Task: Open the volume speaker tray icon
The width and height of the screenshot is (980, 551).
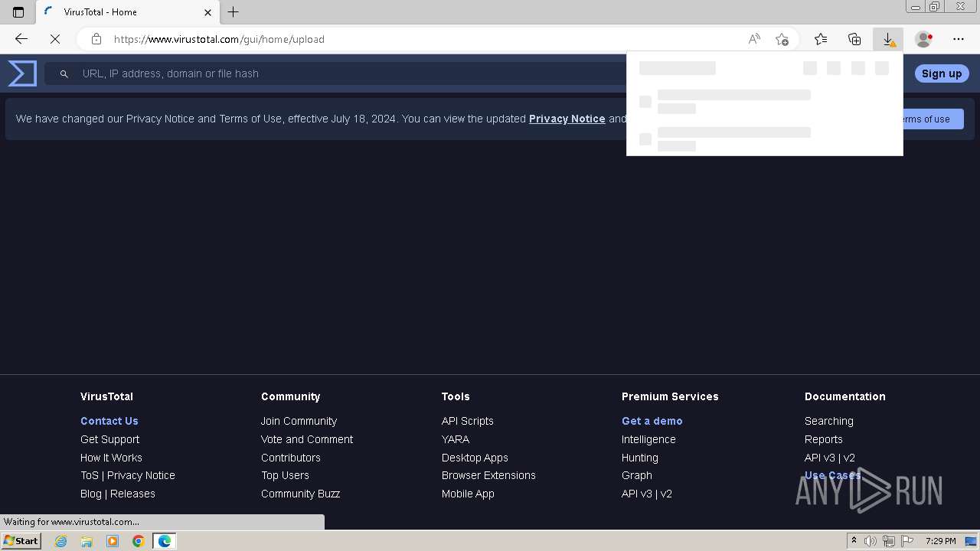Action: point(871,541)
